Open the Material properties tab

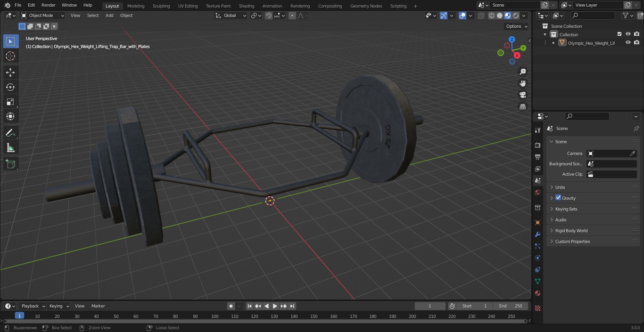coord(537,293)
